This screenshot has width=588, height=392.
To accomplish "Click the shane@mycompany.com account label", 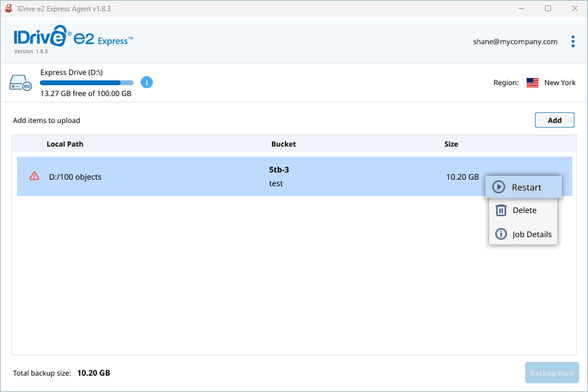I will [x=515, y=42].
